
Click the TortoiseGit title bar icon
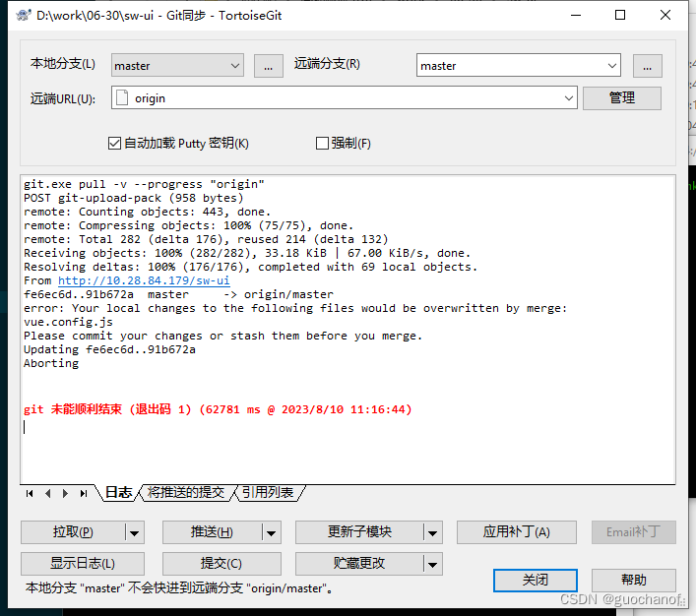tap(24, 16)
